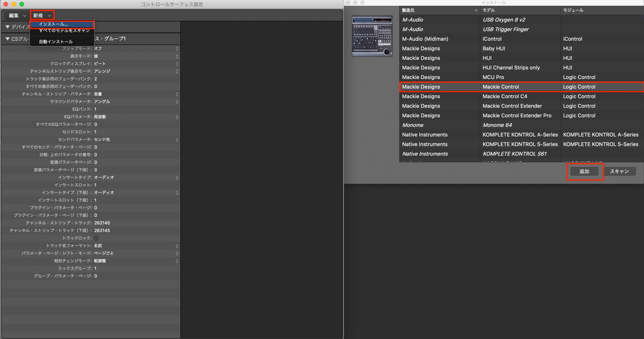The image size is (644, 339).
Task: Open 相対チェンジモード popup showing 粗調整
Action: [136, 261]
